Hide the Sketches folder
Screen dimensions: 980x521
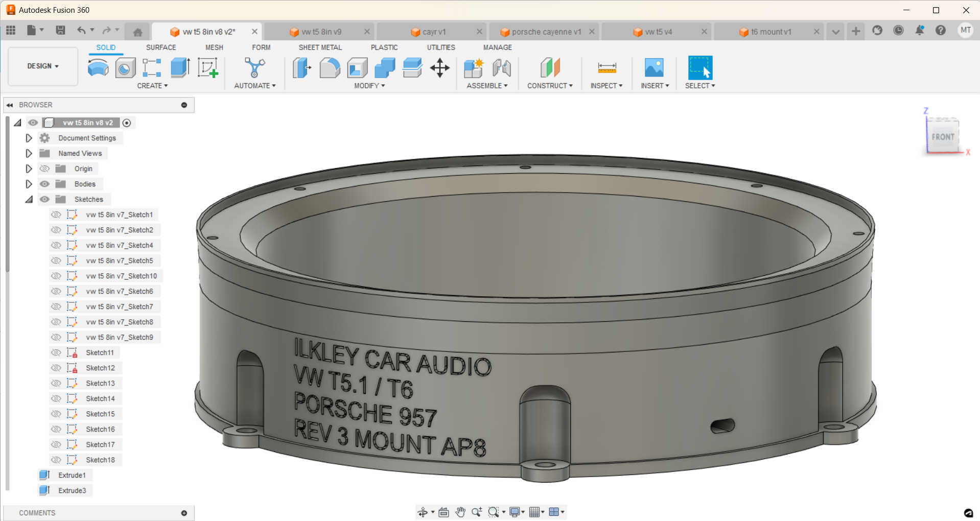click(44, 199)
